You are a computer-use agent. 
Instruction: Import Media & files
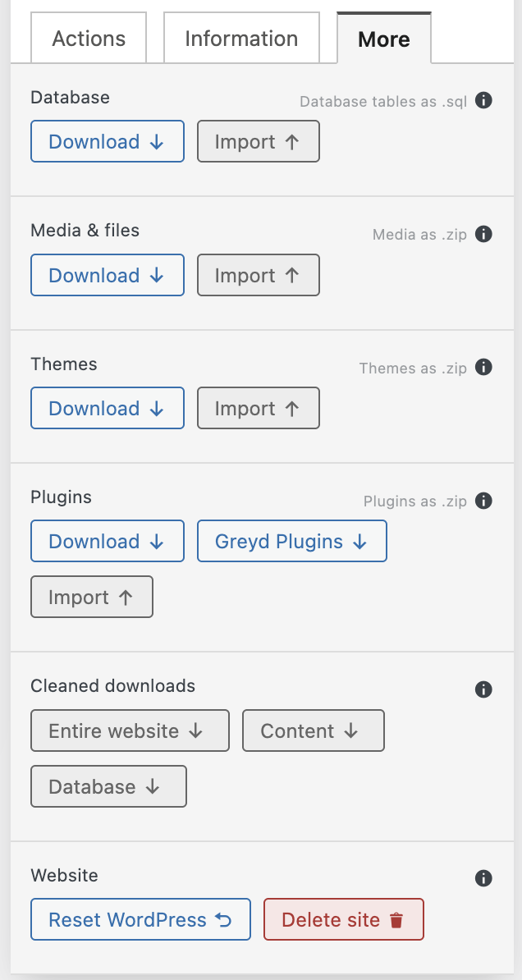(x=258, y=276)
